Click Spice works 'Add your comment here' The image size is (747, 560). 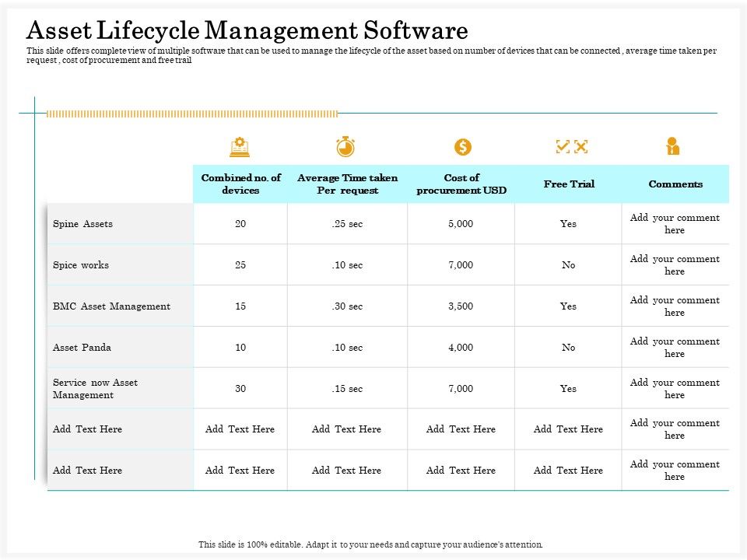coord(675,264)
